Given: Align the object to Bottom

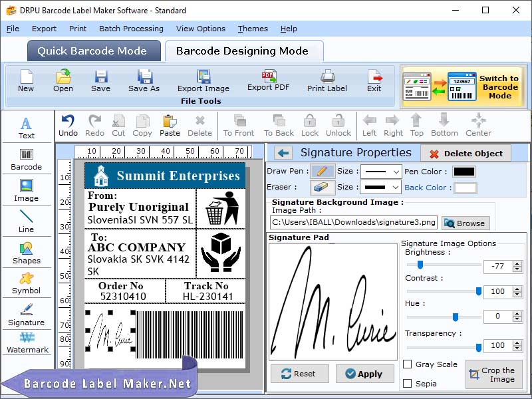Looking at the screenshot, I should pos(444,126).
